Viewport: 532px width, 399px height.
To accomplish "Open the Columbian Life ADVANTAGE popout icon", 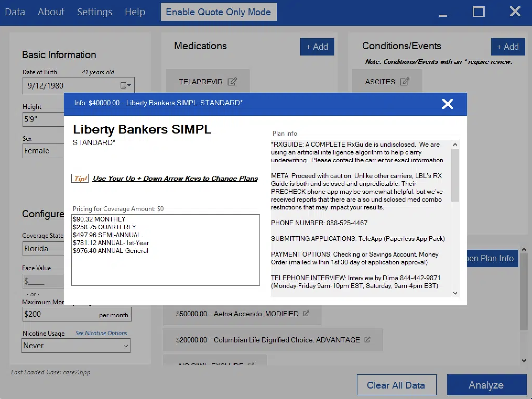I will tap(367, 340).
